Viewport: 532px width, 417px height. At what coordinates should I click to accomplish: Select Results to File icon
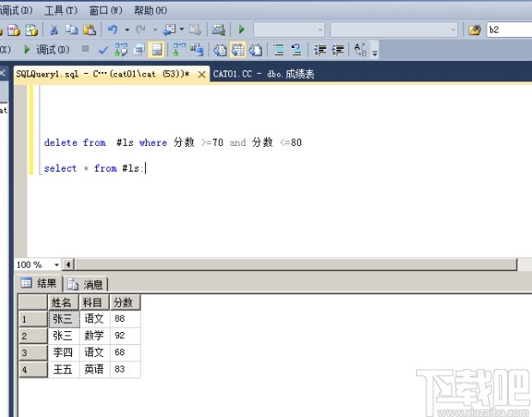point(256,50)
